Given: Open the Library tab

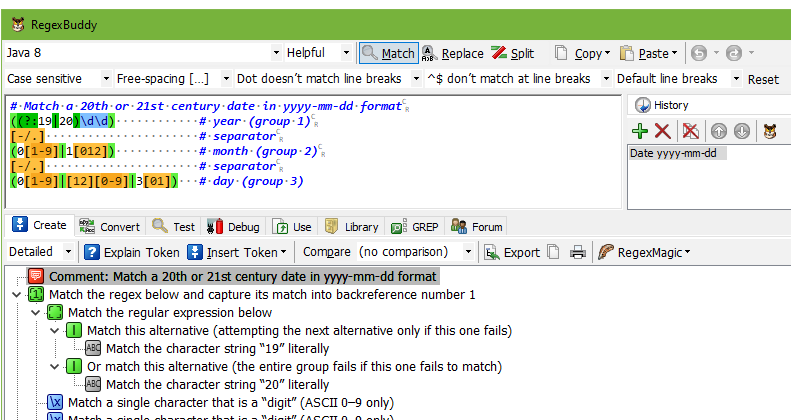Looking at the screenshot, I should coord(351,227).
